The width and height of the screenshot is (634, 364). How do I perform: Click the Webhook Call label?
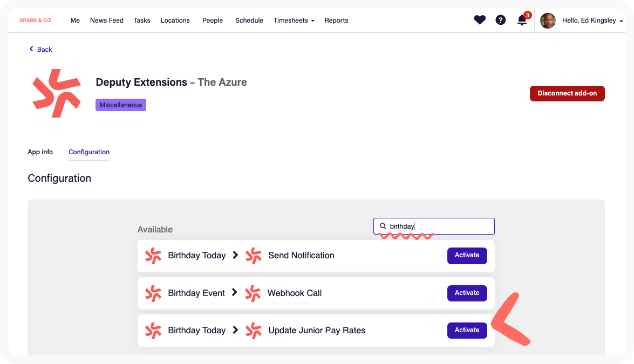[x=295, y=293]
